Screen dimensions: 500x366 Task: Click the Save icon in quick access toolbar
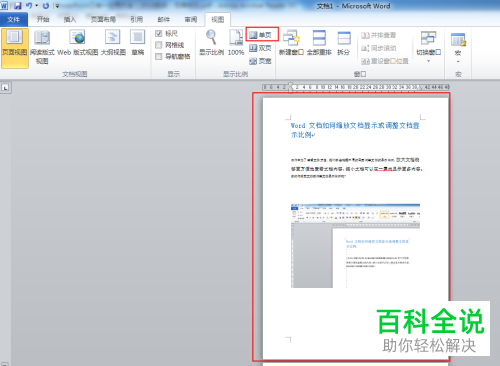[x=18, y=6]
